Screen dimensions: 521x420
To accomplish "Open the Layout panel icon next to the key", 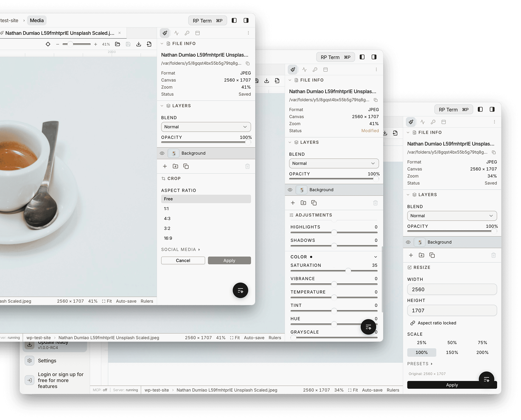I will [x=198, y=33].
